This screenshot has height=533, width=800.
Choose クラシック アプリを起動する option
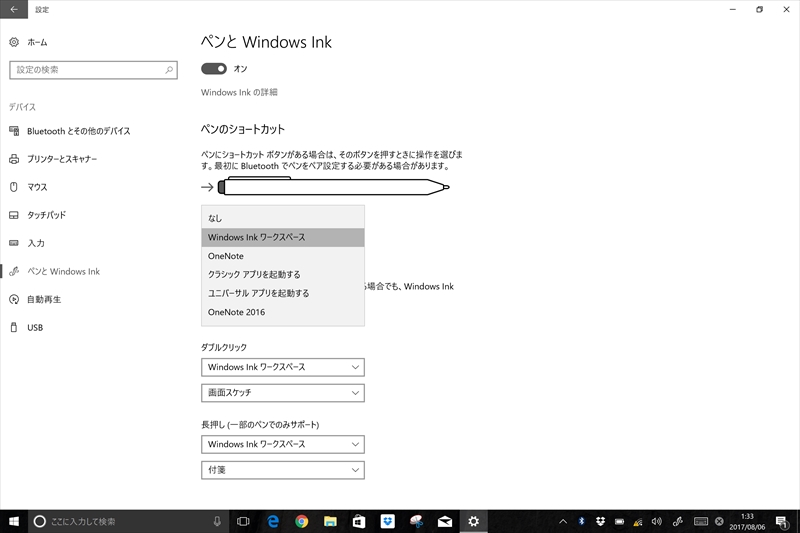(x=283, y=274)
